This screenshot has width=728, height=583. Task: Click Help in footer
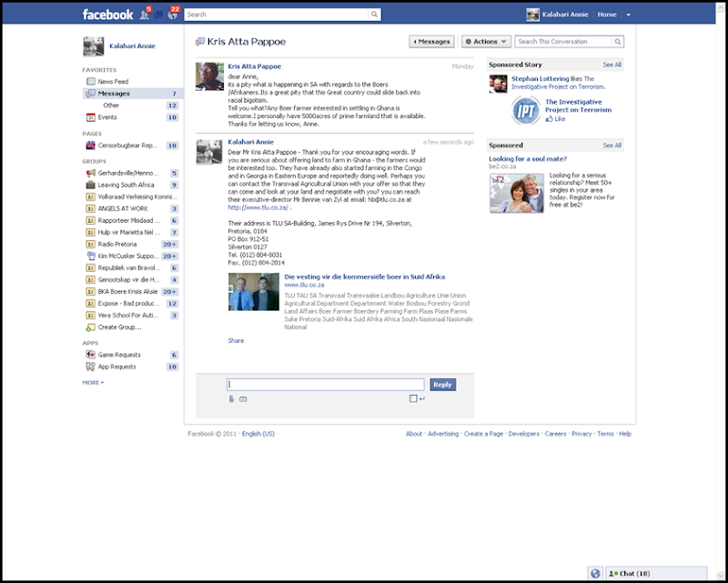pos(625,434)
